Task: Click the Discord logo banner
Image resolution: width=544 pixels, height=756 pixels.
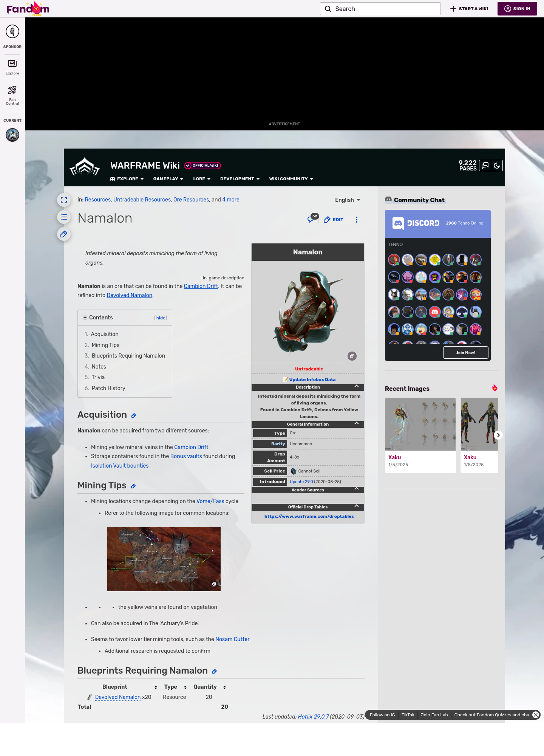Action: click(416, 223)
